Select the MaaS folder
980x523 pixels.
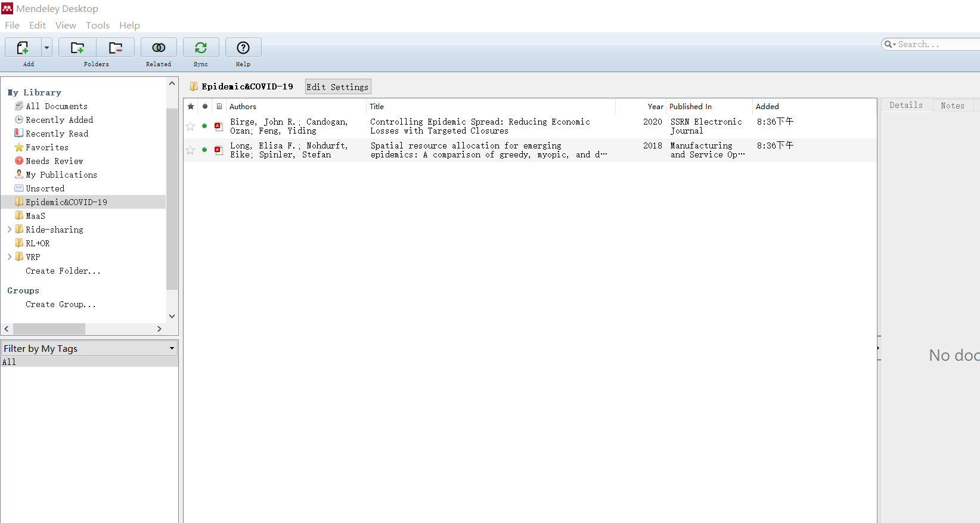click(35, 216)
